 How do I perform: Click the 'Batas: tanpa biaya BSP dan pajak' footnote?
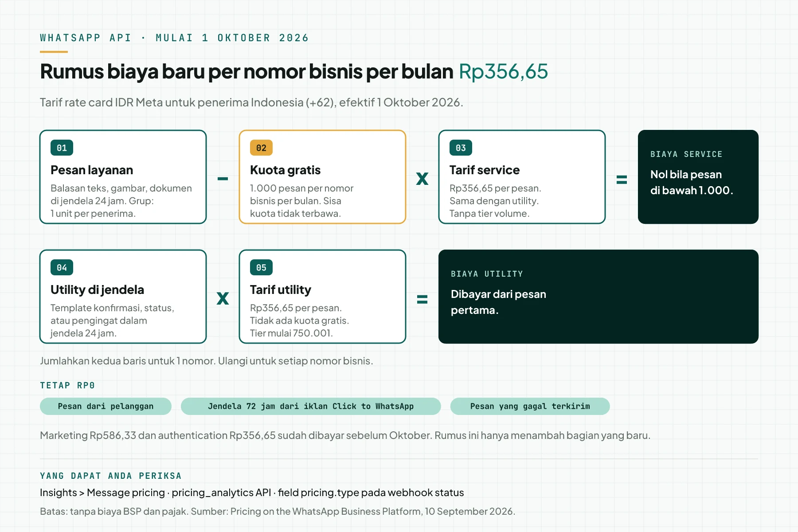(x=278, y=511)
